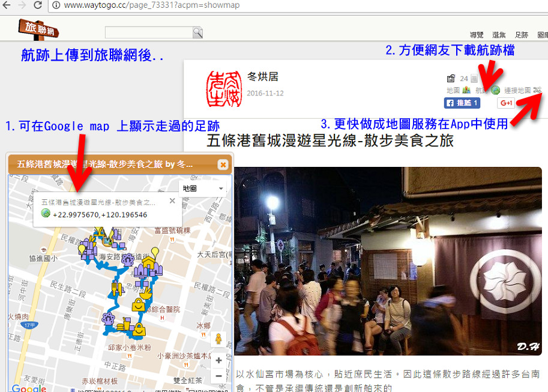
Task: Click the search magnifier button
Action: 197,32
